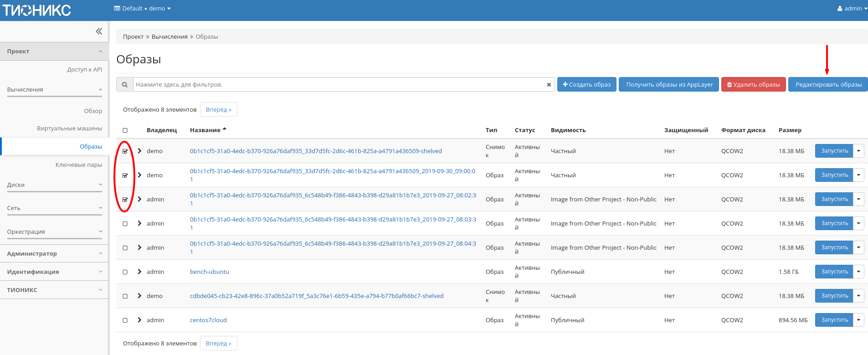Viewport: 868px width, 355px height.
Task: Check the bench-ubuntu image checkbox
Action: click(x=125, y=272)
